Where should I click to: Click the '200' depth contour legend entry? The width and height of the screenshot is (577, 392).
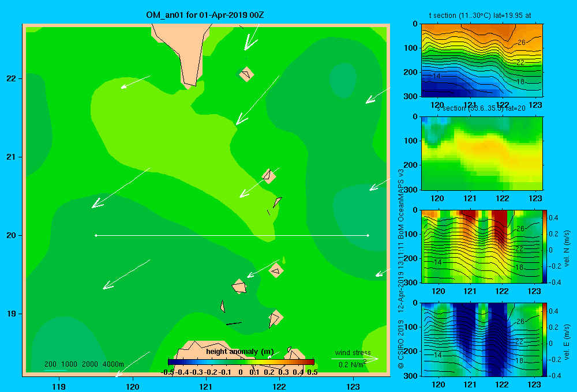(50, 364)
